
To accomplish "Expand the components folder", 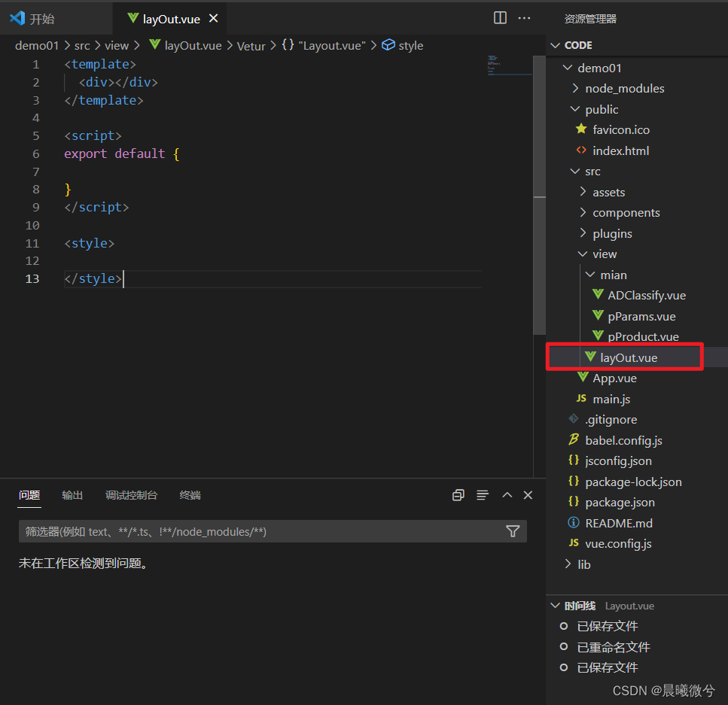I will (x=583, y=212).
